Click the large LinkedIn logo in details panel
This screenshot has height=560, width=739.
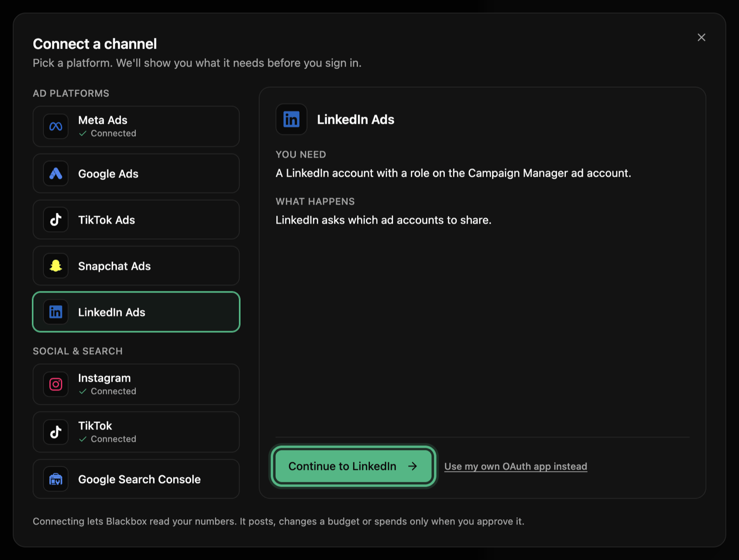click(x=291, y=120)
